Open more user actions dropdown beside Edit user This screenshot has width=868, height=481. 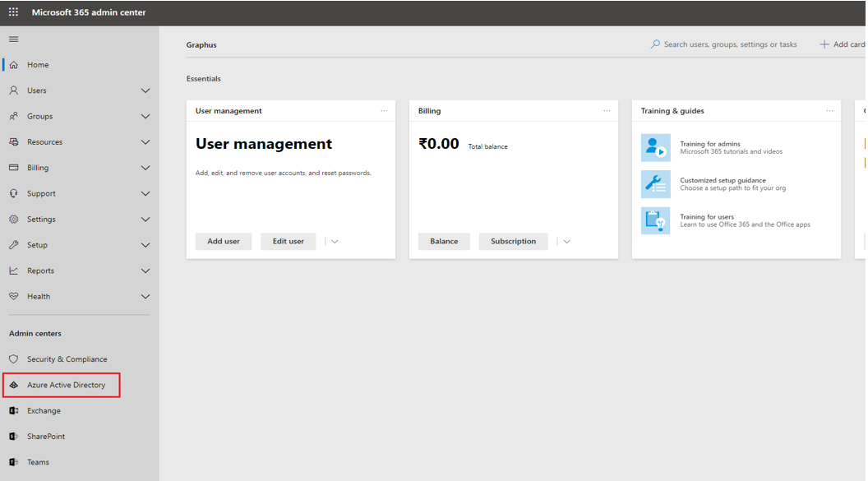[335, 242]
